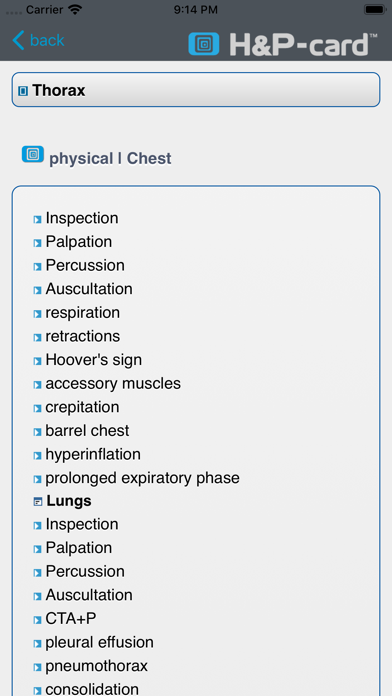Select pleural effusion under Lungs
This screenshot has width=392, height=696.
[99, 642]
